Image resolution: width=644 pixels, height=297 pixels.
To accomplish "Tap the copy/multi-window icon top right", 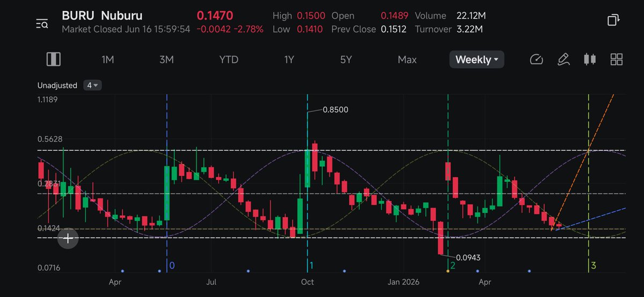I will [613, 20].
